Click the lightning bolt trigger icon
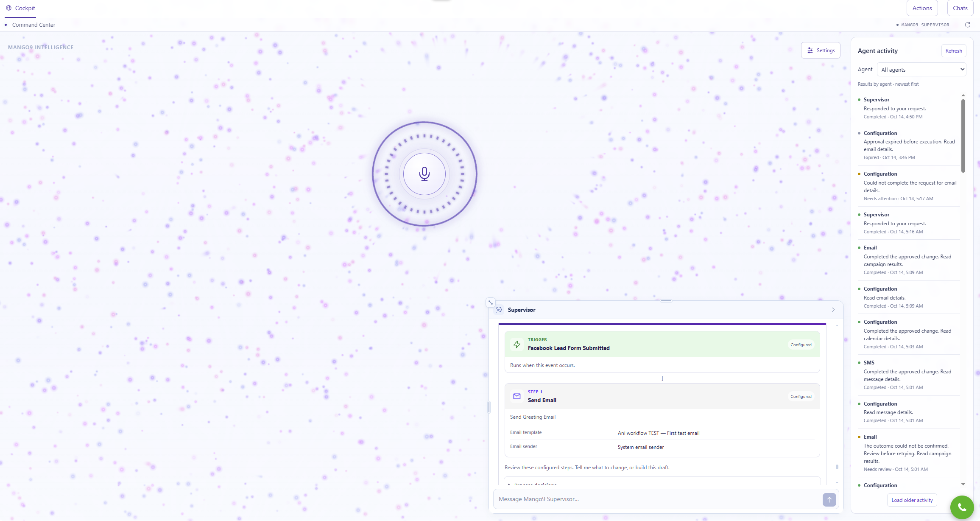Image resolution: width=980 pixels, height=521 pixels. [517, 344]
